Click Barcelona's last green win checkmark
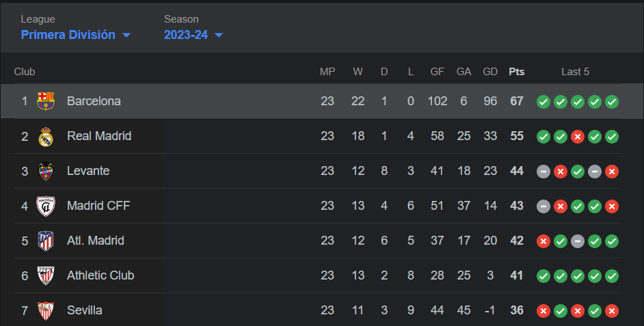The height and width of the screenshot is (326, 644). click(x=612, y=102)
